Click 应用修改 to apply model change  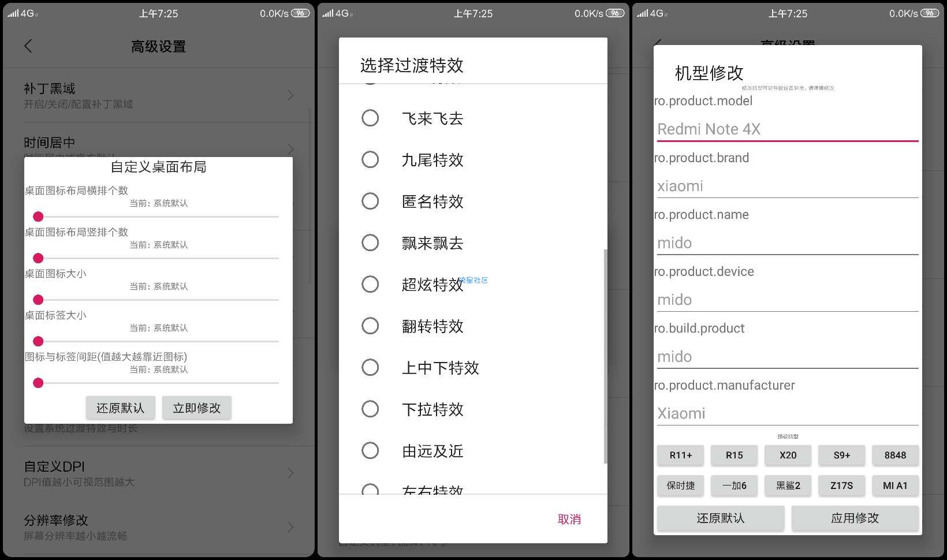pyautogui.click(x=855, y=518)
